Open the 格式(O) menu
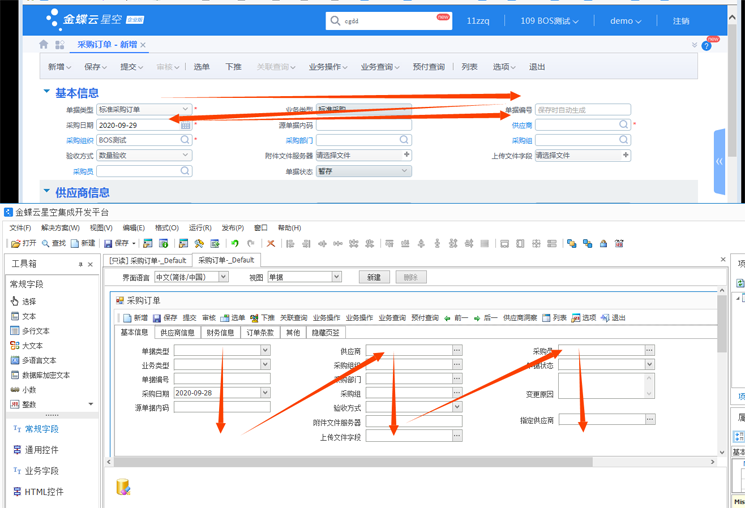Image resolution: width=745 pixels, height=508 pixels. point(167,228)
